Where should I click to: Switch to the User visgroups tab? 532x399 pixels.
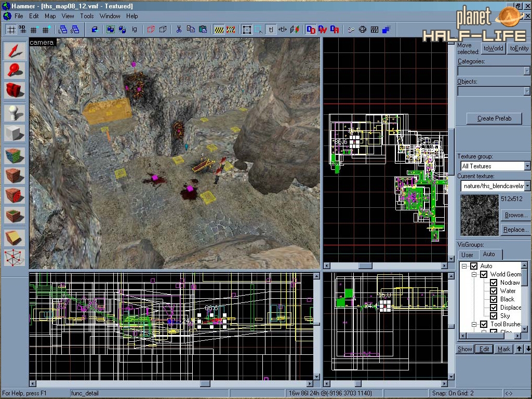click(x=467, y=255)
